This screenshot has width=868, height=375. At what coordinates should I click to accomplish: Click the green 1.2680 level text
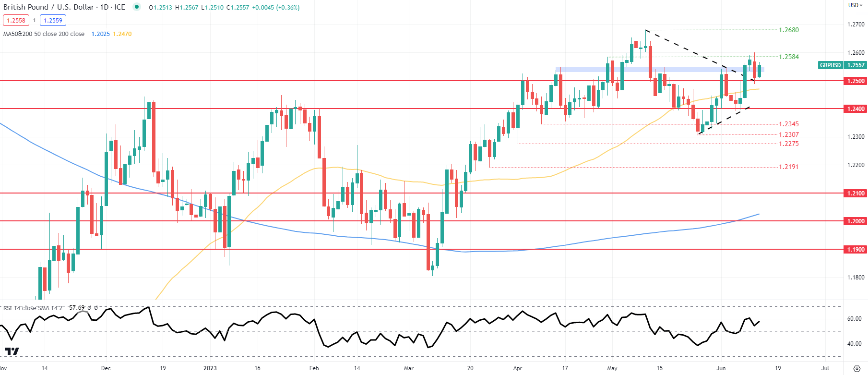tap(789, 30)
